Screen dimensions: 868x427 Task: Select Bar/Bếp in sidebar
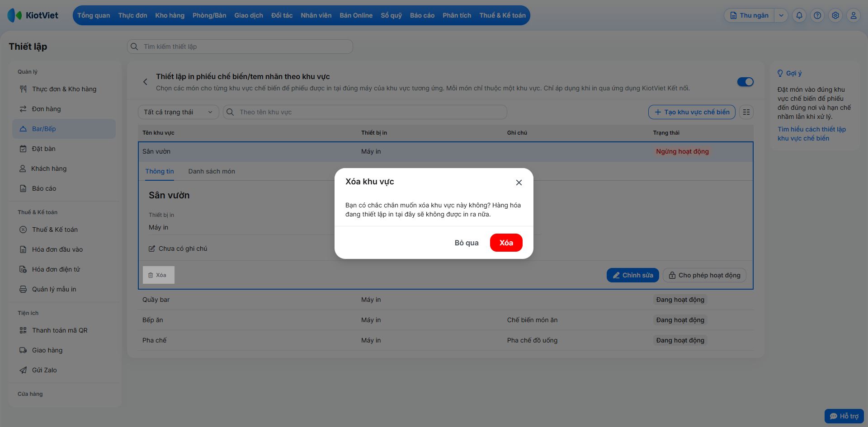pos(64,129)
